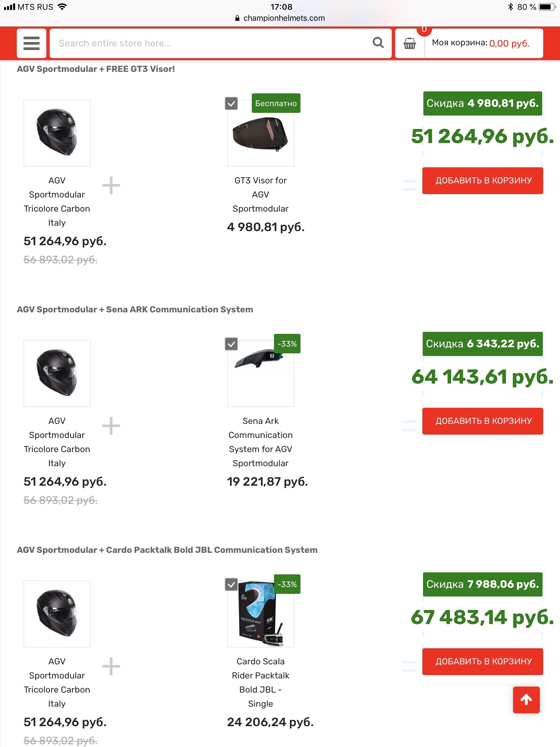Tap the championhelmets.com address bar

pos(280,18)
